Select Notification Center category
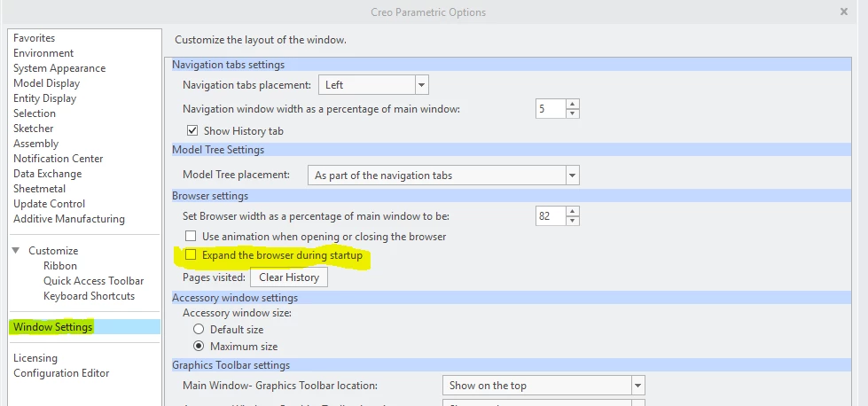The height and width of the screenshot is (406, 868). coord(59,158)
